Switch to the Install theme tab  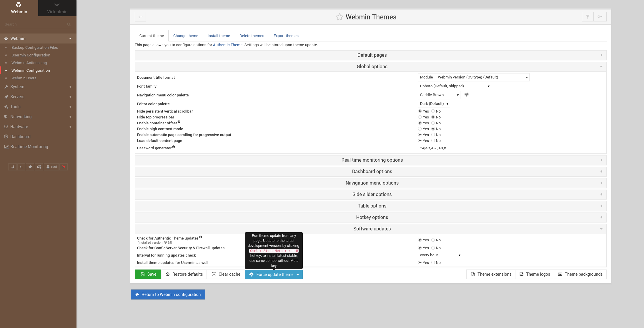219,35
